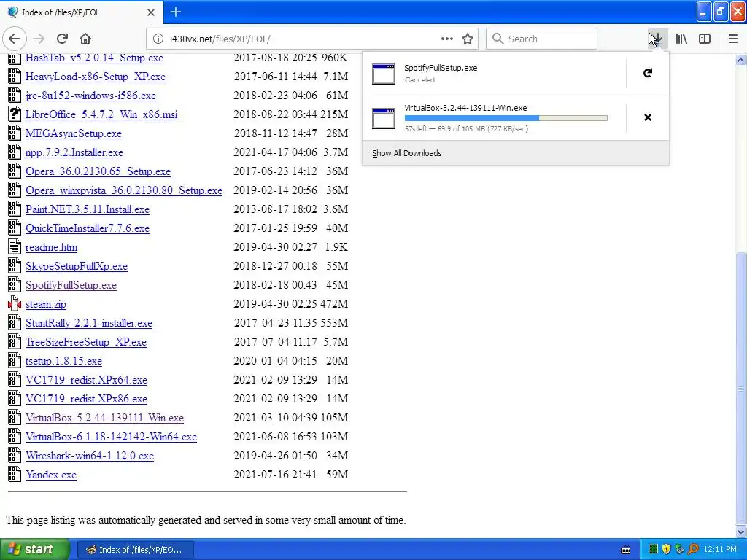Download HeavyLoad-x86-Setup_XP.exe
Viewport: 747px width, 560px height.
tap(96, 77)
